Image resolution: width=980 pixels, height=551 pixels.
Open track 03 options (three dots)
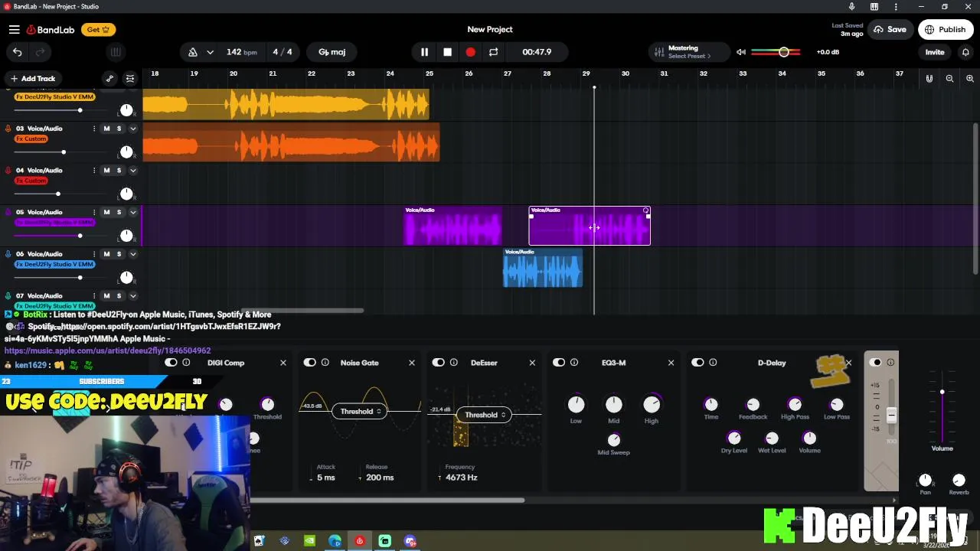point(94,129)
